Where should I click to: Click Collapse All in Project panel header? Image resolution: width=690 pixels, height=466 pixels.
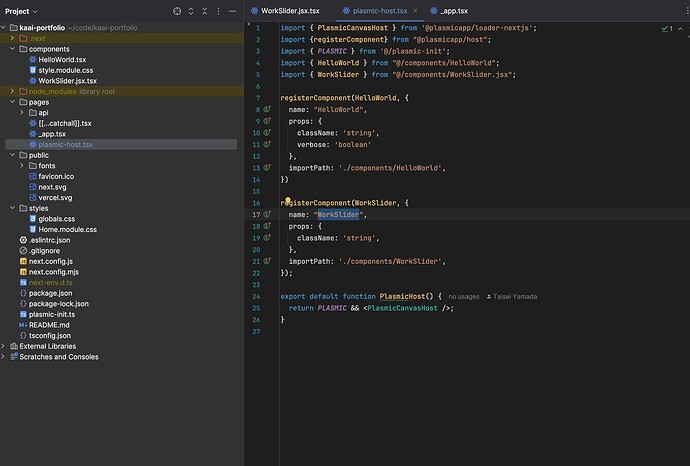click(207, 10)
